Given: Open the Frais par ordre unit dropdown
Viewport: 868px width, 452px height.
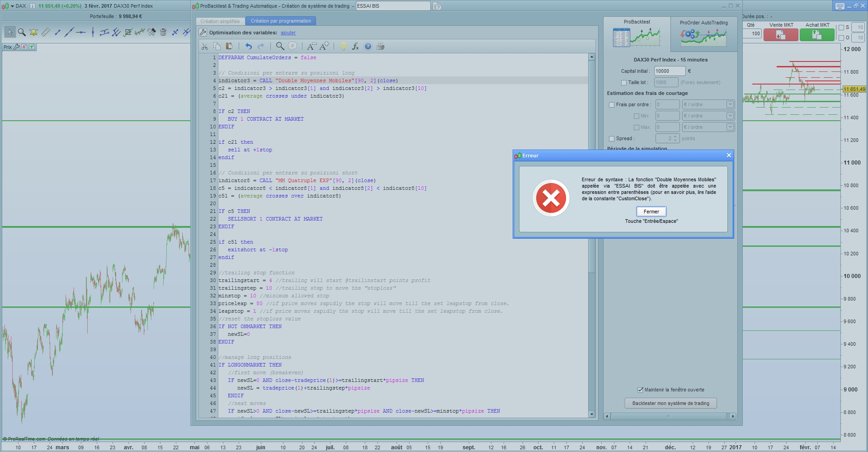Looking at the screenshot, I should 730,105.
